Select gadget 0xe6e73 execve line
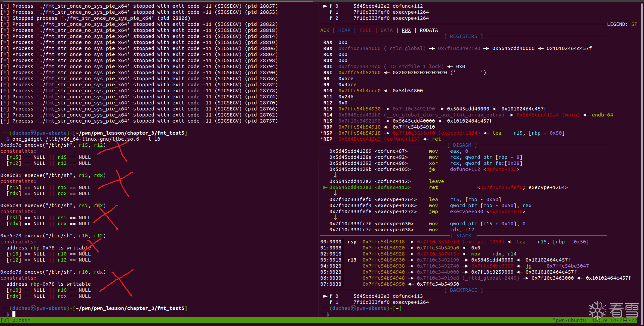The width and height of the screenshot is (644, 326). click(53, 236)
